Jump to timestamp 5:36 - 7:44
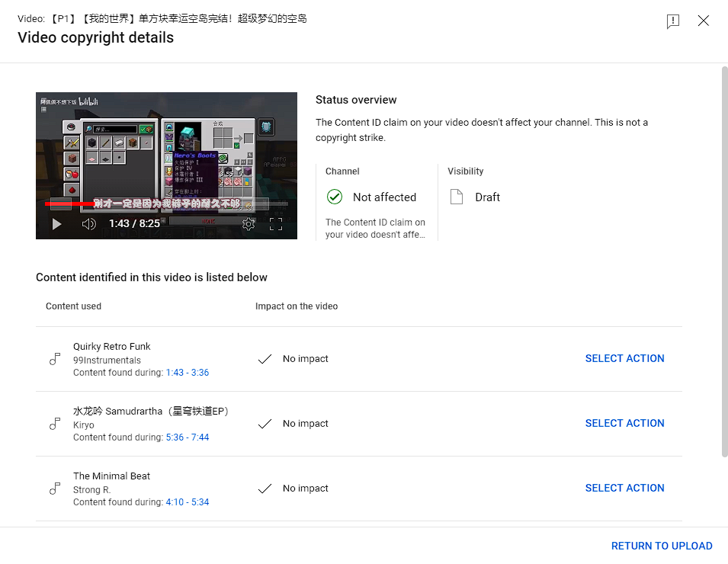 tap(187, 437)
